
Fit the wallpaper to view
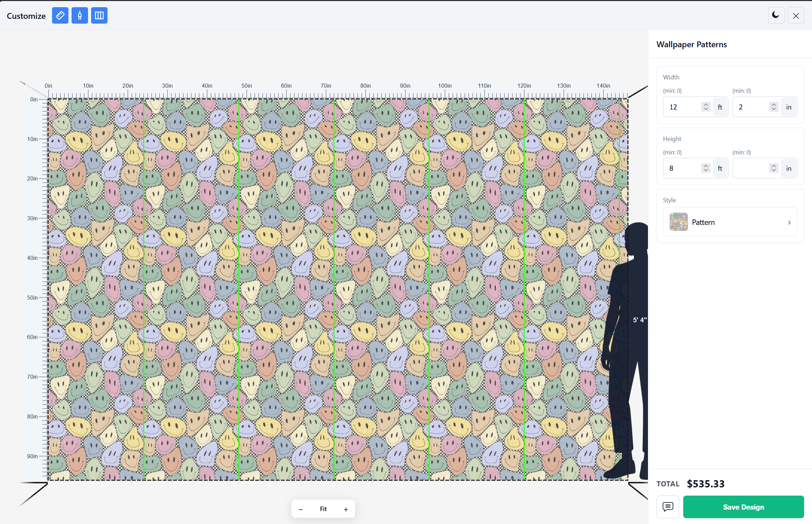click(x=323, y=509)
